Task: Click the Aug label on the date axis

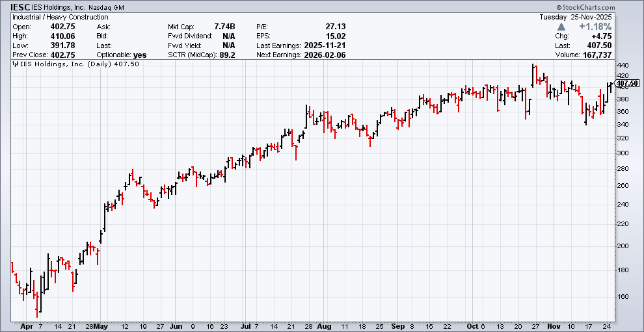Action: 323,326
